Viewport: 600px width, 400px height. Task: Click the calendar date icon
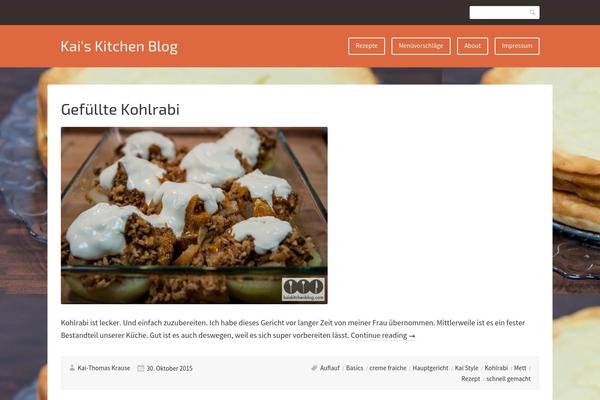click(x=141, y=368)
